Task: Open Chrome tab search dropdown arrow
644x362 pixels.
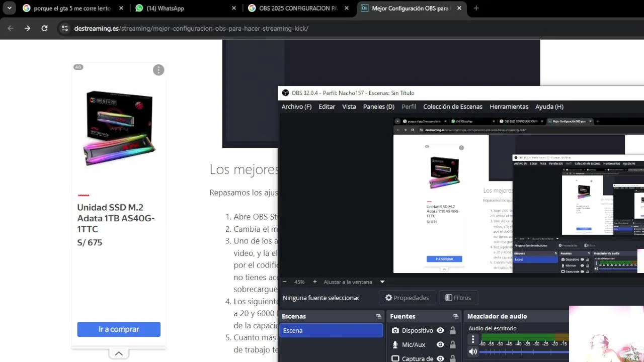Action: click(x=10, y=8)
